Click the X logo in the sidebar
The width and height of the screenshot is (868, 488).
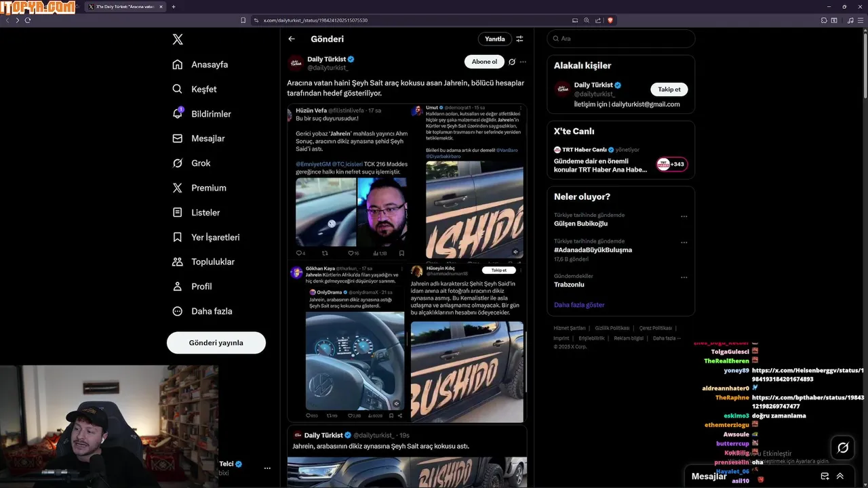(178, 39)
